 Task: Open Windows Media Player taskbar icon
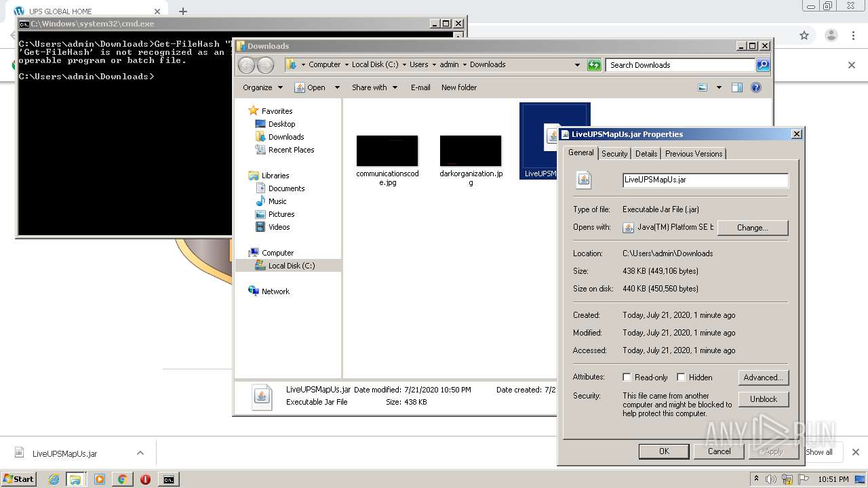tap(100, 479)
